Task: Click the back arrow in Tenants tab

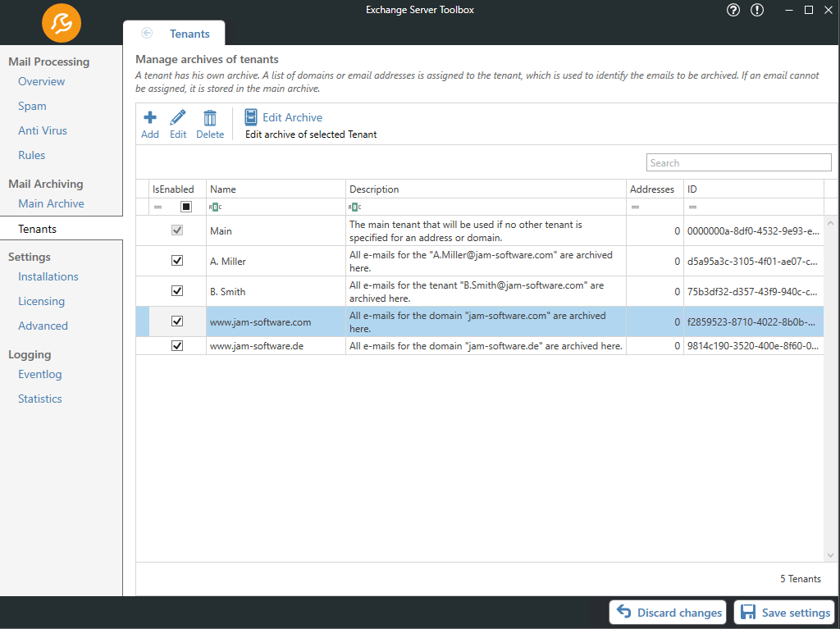Action: (x=147, y=34)
